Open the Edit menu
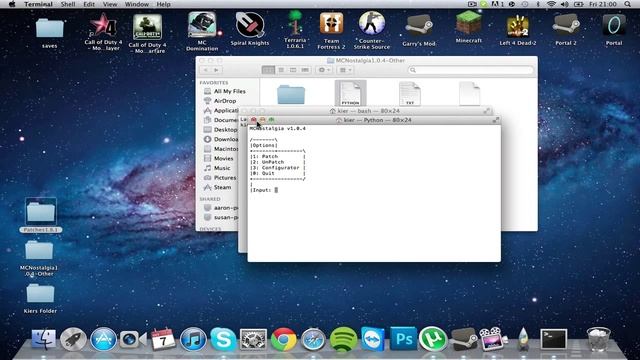This screenshot has height=360, width=640. coord(89,4)
